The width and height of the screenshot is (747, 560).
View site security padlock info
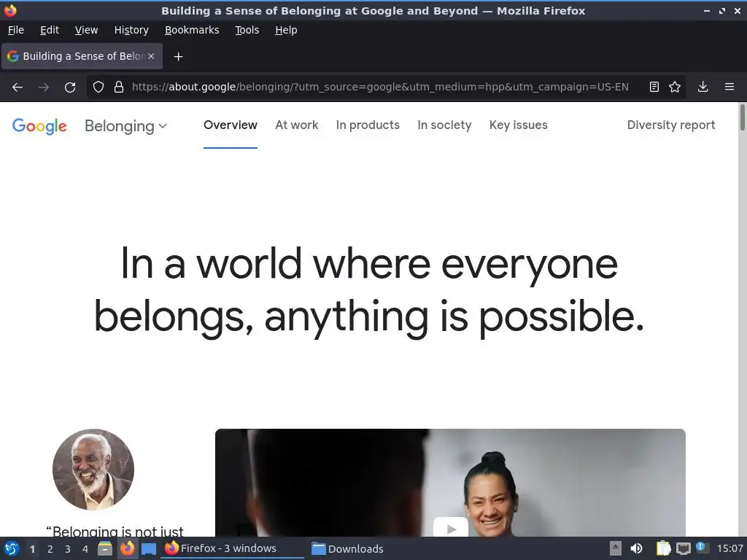[119, 87]
